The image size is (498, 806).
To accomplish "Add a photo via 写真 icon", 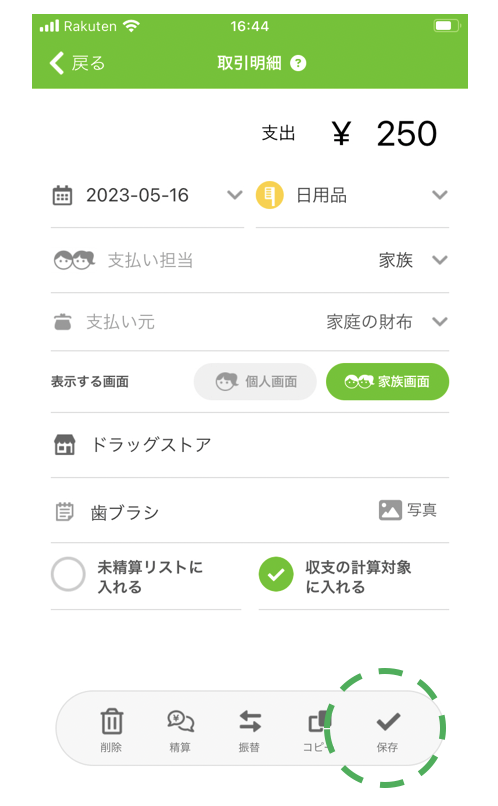I will (x=390, y=510).
